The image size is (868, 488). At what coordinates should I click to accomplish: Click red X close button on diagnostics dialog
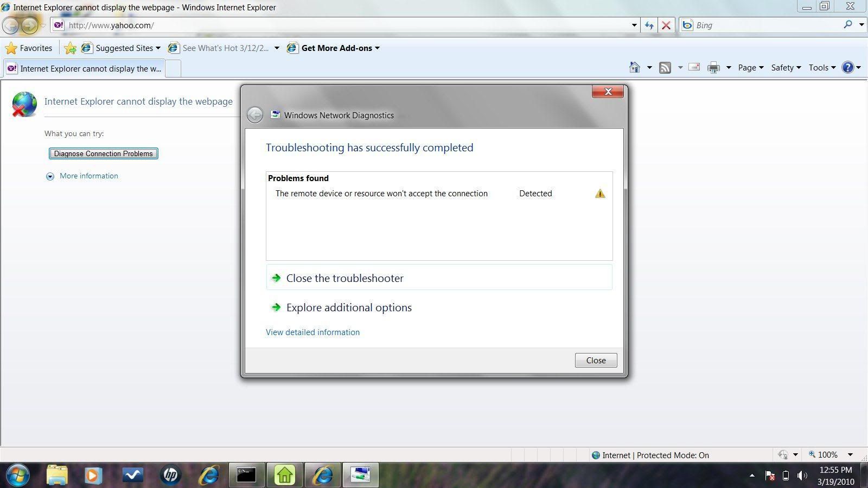tap(608, 92)
